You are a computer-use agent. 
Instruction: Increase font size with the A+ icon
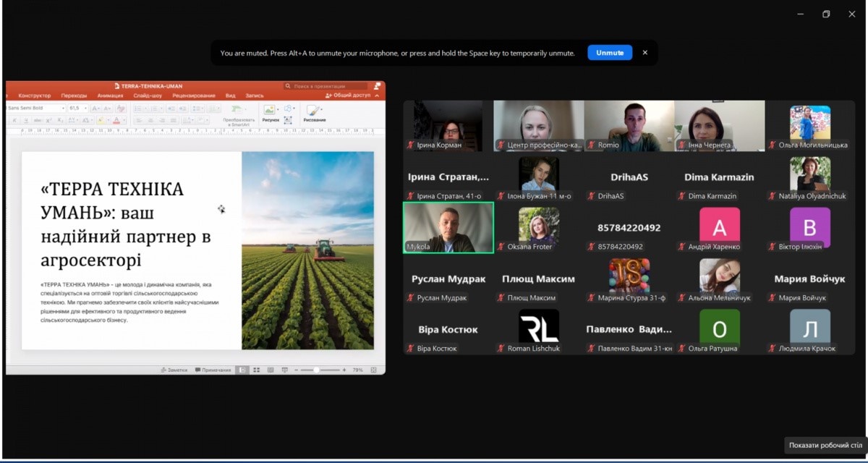pos(96,109)
